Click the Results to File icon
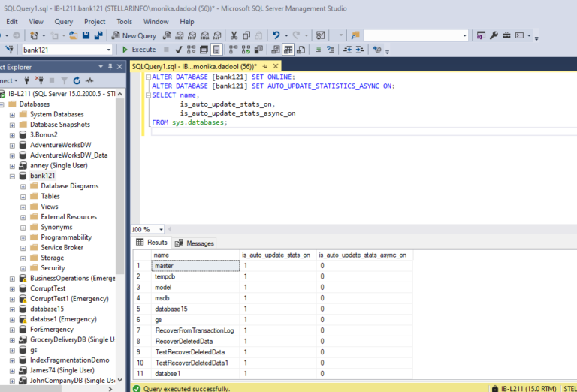The width and height of the screenshot is (577, 392). tap(301, 50)
